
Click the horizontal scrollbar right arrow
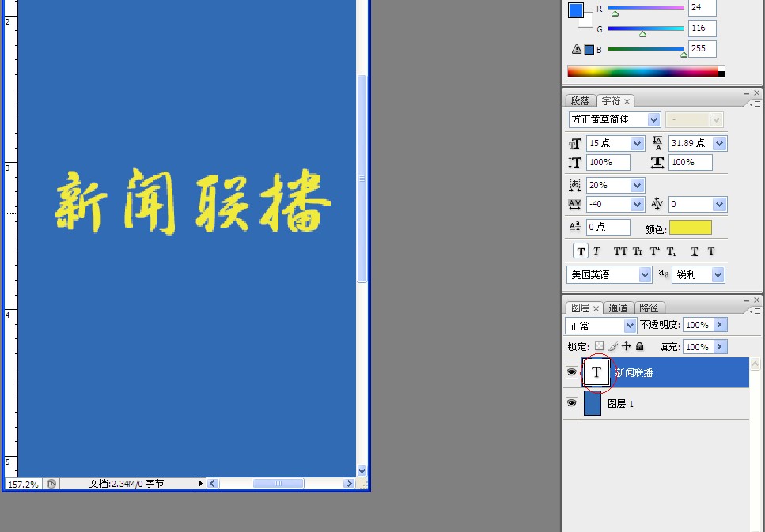click(x=348, y=484)
